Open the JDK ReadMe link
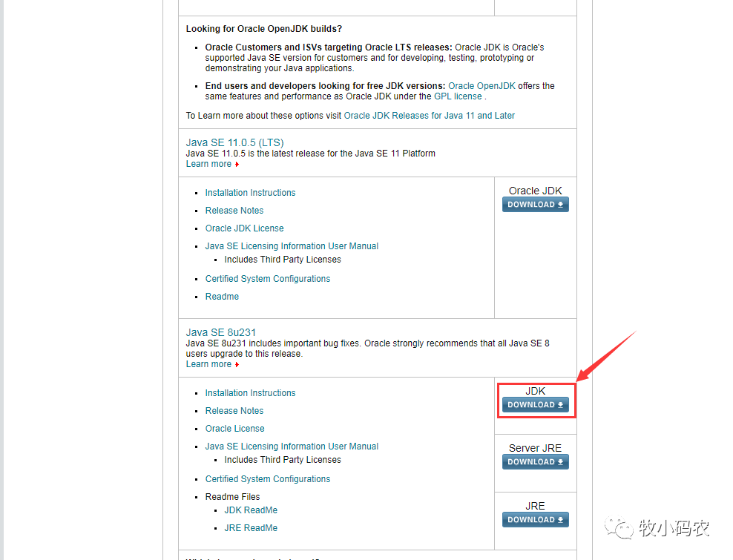The width and height of the screenshot is (733, 560). pos(251,510)
